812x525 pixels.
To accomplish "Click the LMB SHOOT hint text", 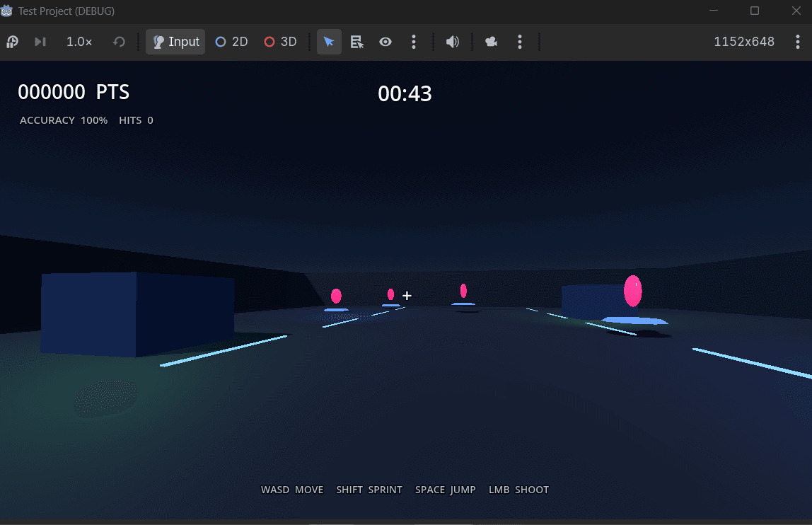I will pyautogui.click(x=519, y=490).
